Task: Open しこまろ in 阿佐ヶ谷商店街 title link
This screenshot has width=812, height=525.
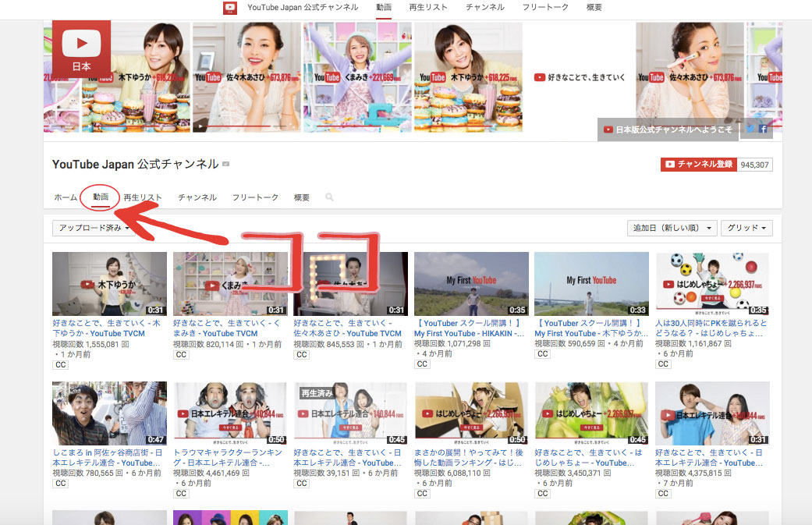Action: coord(107,458)
